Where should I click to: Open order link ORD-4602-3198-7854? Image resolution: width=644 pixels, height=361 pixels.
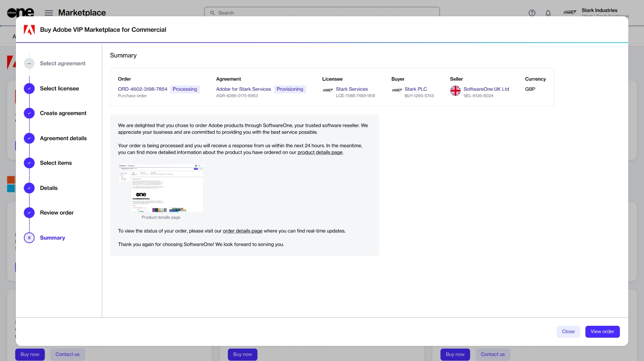tap(143, 89)
